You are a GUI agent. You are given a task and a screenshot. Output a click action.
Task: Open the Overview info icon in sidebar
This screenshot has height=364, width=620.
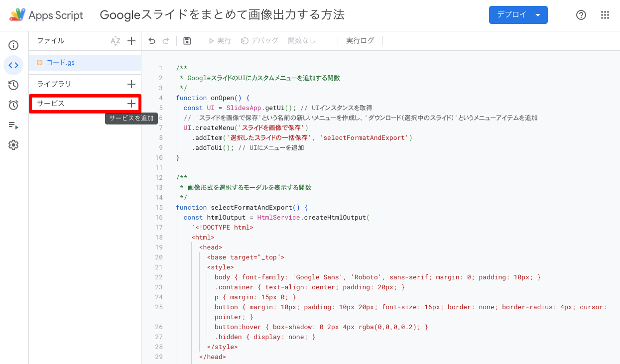tap(13, 46)
